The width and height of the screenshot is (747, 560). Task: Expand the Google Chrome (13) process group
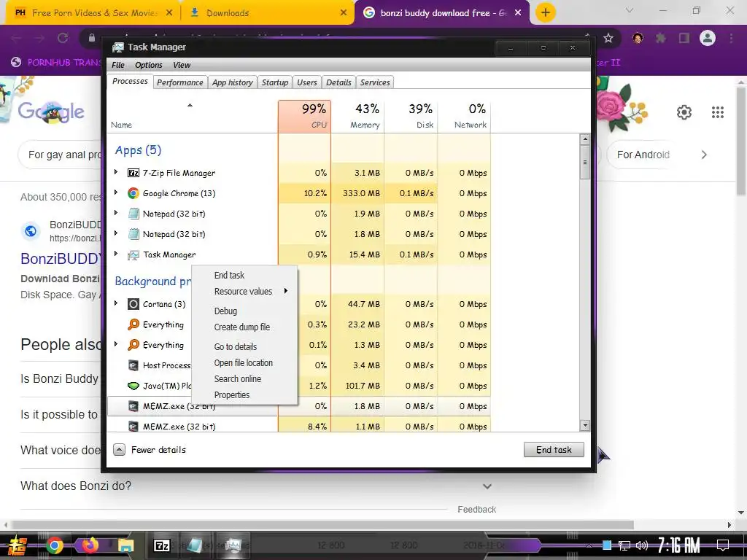point(116,192)
